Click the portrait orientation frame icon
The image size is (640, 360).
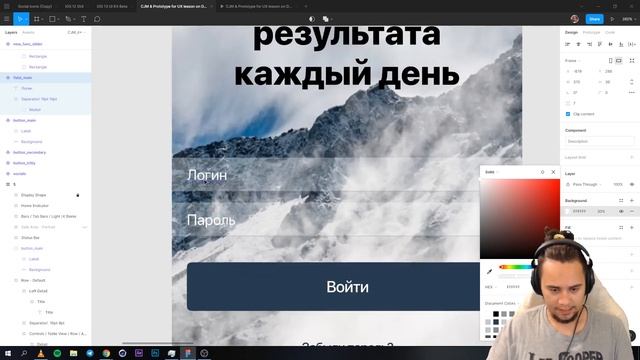coord(611,60)
